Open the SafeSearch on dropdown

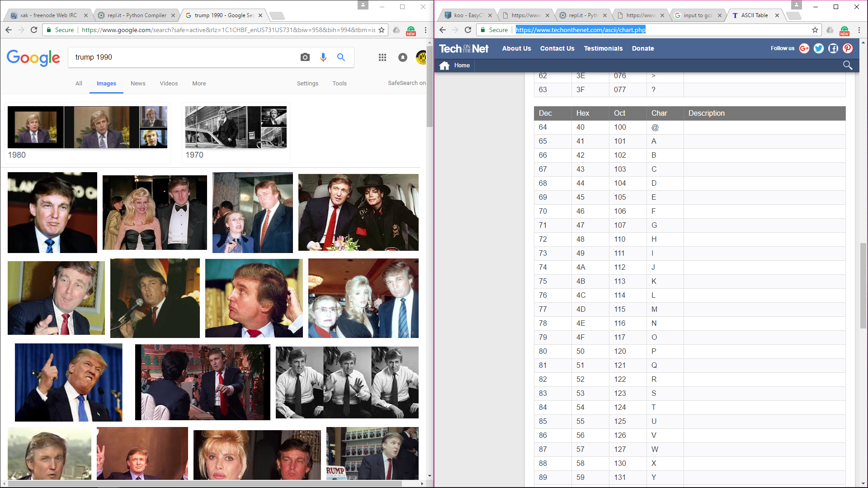click(x=406, y=83)
